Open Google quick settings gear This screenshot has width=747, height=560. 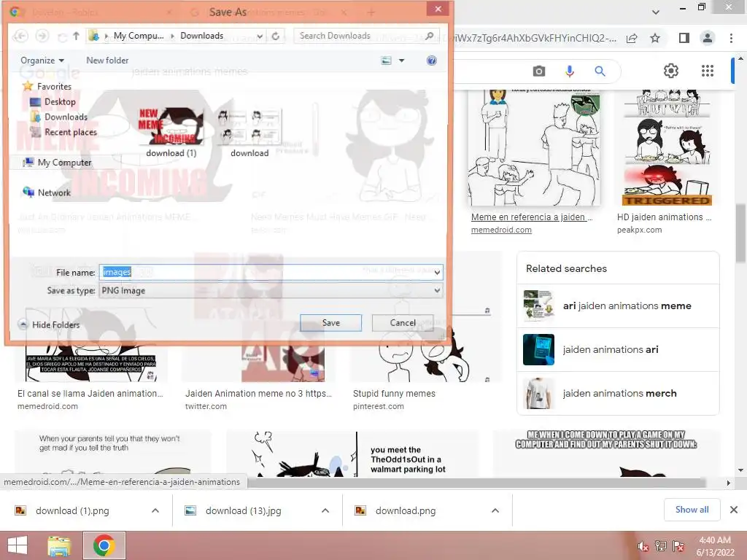coord(671,71)
